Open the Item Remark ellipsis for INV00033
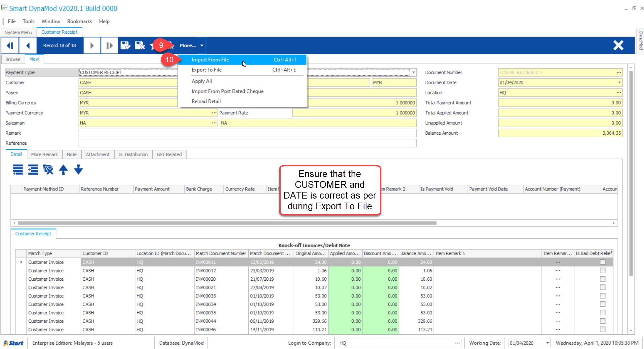 (x=558, y=296)
